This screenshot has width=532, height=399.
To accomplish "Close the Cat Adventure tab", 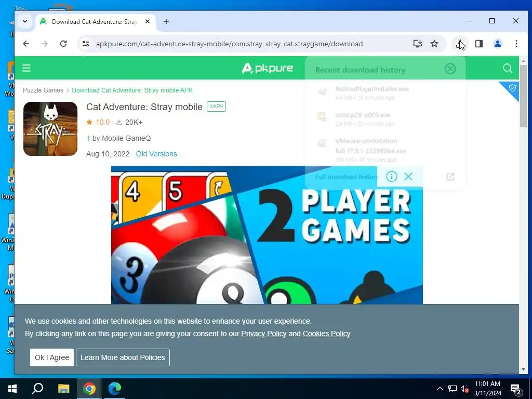I will point(148,21).
